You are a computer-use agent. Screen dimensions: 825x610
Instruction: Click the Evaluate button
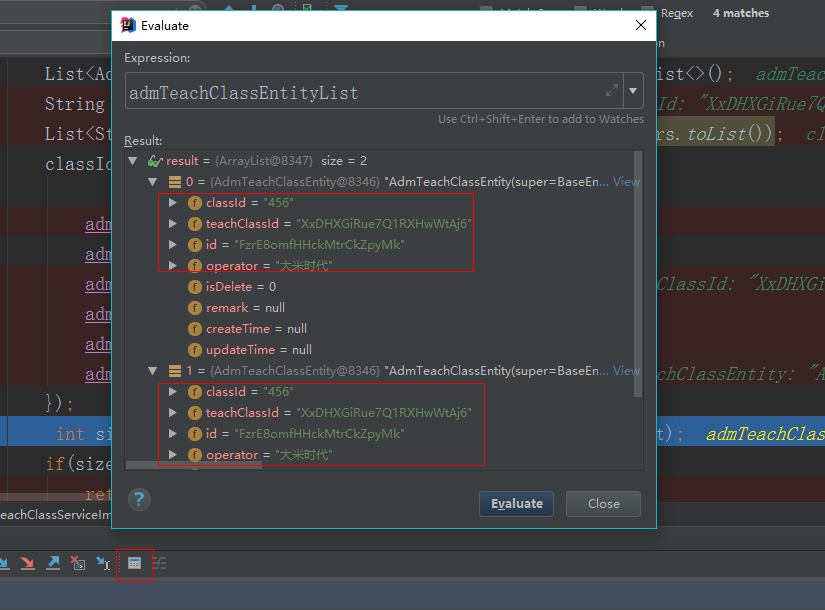coord(516,504)
